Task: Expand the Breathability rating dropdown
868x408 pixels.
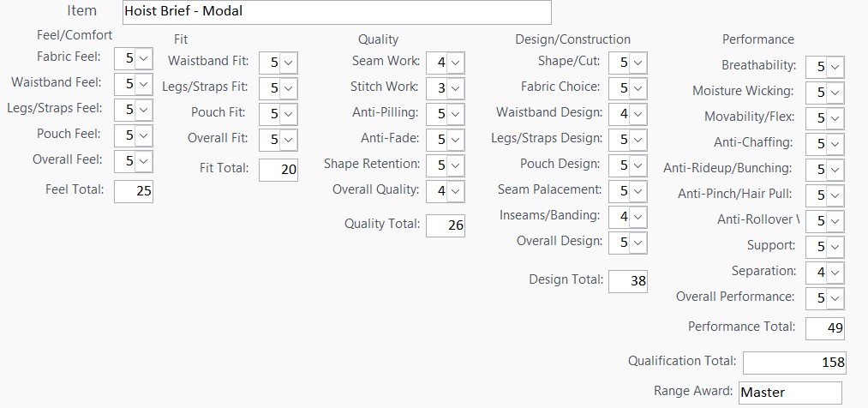Action: click(x=835, y=67)
